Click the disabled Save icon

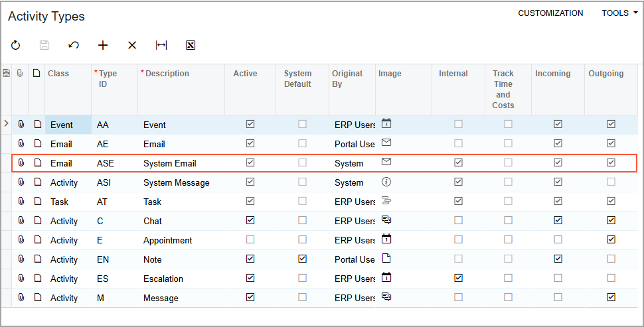44,45
